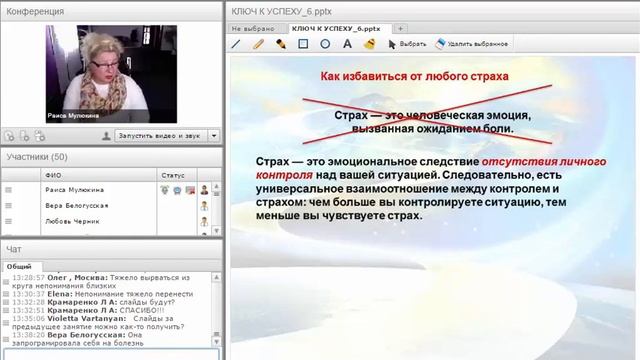The height and width of the screenshot is (360, 640).
Task: Click chat sender name Violetta Vartanyan
Action: [x=87, y=318]
